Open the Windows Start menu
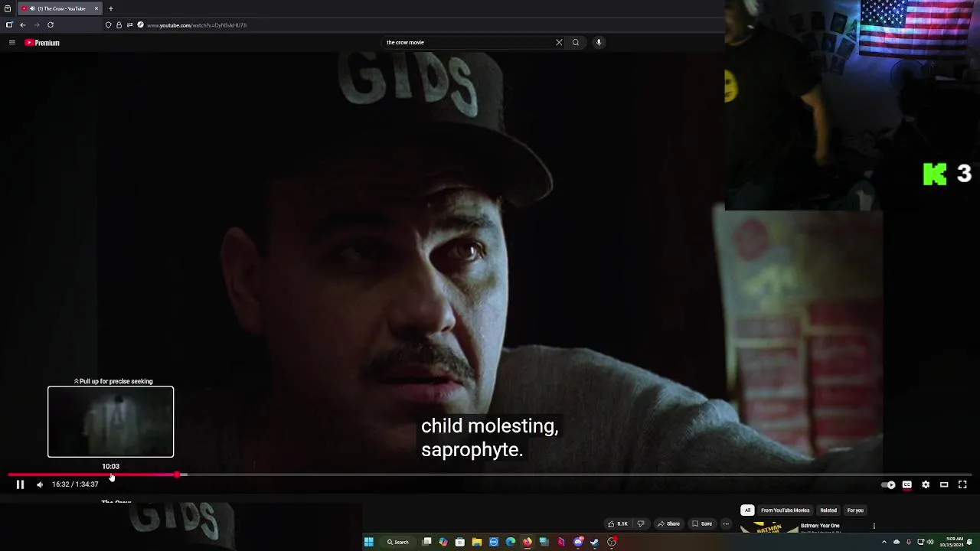The height and width of the screenshot is (551, 980). pos(368,542)
